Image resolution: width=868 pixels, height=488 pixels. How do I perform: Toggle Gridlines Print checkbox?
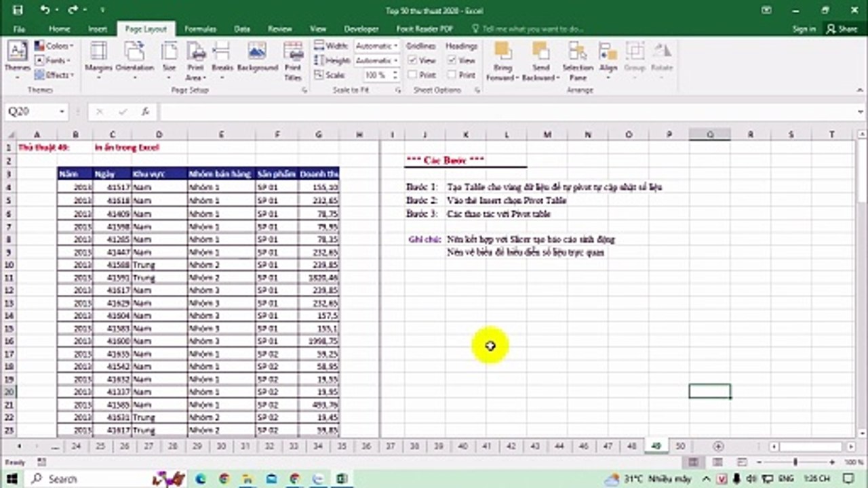coord(412,75)
